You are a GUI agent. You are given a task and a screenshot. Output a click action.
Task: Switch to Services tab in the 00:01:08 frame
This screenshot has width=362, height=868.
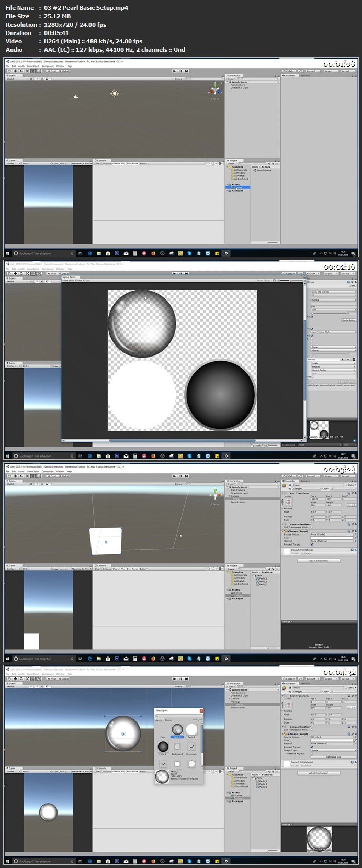click(x=305, y=75)
